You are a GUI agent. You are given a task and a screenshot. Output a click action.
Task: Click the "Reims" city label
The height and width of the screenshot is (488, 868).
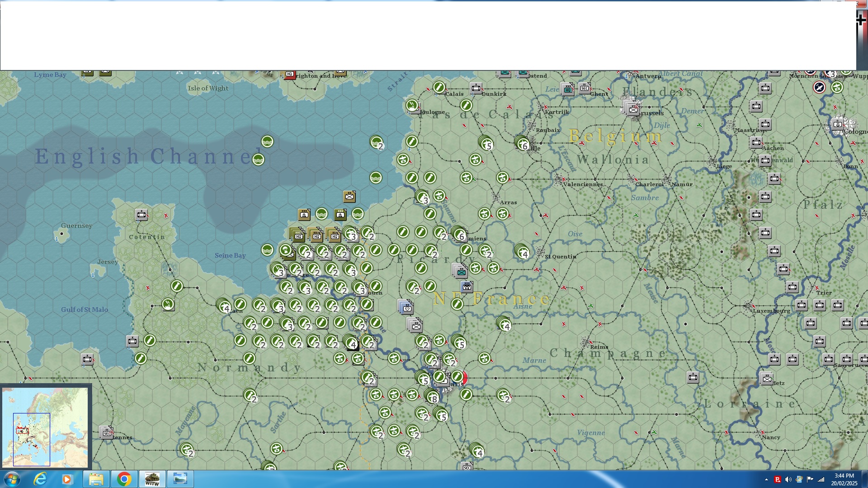click(599, 347)
